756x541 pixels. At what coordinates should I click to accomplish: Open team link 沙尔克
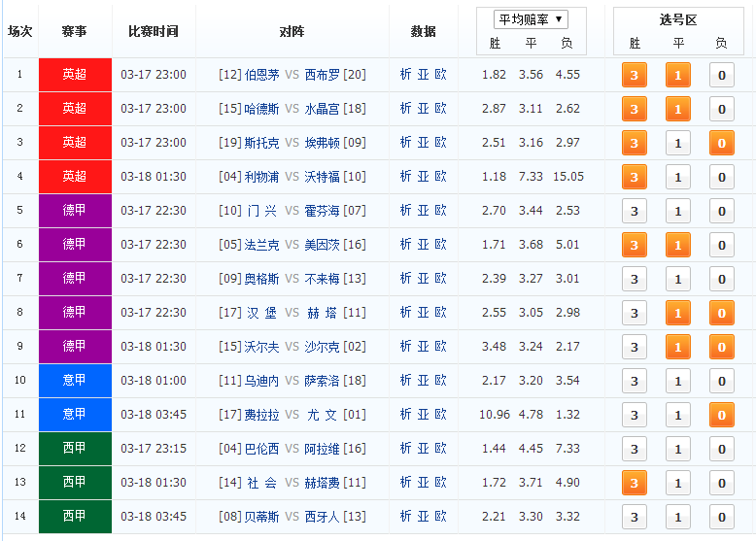click(x=322, y=347)
